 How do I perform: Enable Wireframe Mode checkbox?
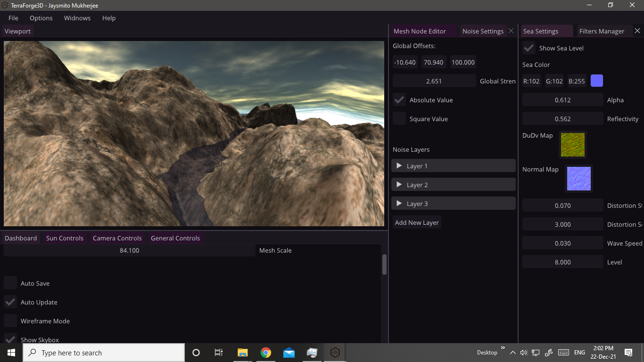[x=10, y=321]
